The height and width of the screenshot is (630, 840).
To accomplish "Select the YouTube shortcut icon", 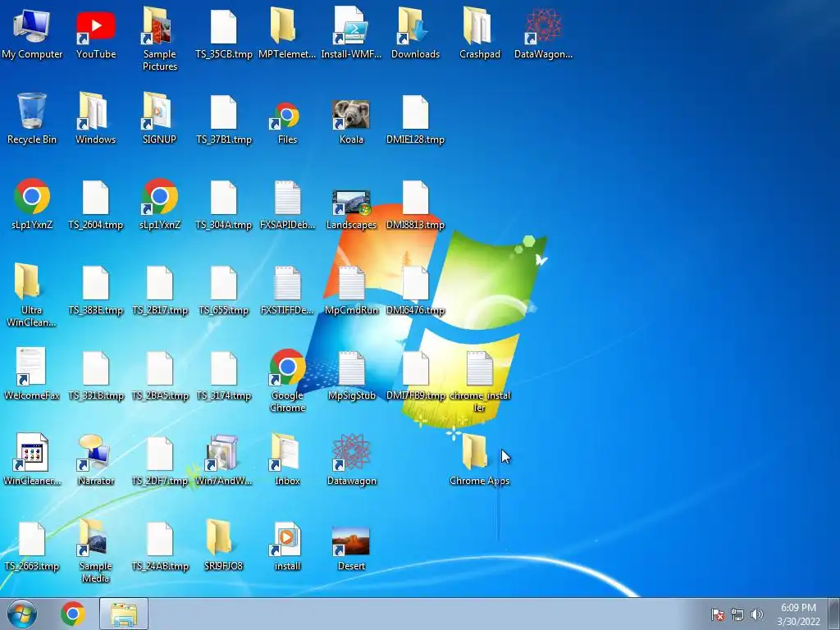I will click(x=95, y=27).
